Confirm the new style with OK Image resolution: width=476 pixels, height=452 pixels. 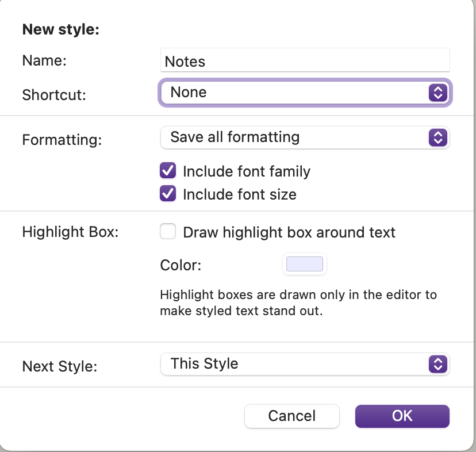(x=402, y=416)
